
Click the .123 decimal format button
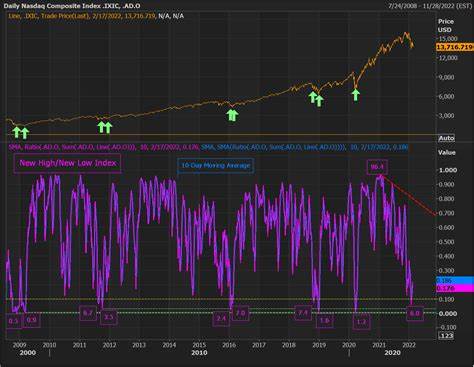(x=446, y=336)
